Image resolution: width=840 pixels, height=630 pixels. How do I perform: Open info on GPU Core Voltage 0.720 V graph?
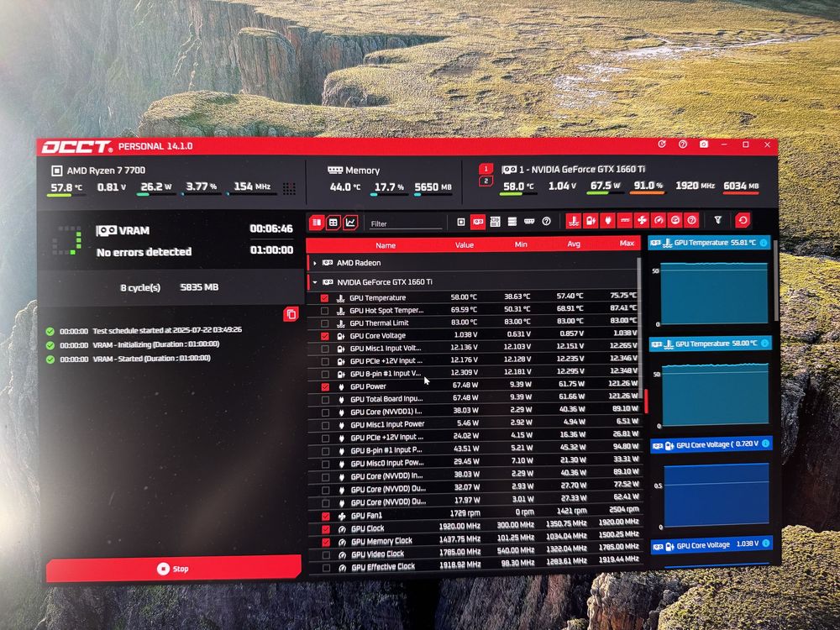click(x=765, y=443)
